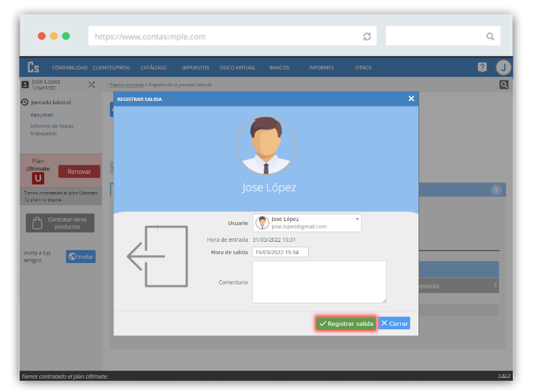Click the large Jose López name in dialog
This screenshot has height=392, width=533.
269,187
